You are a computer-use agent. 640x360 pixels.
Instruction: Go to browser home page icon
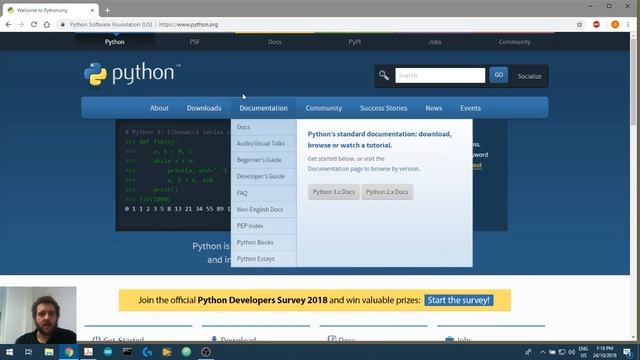pos(47,24)
